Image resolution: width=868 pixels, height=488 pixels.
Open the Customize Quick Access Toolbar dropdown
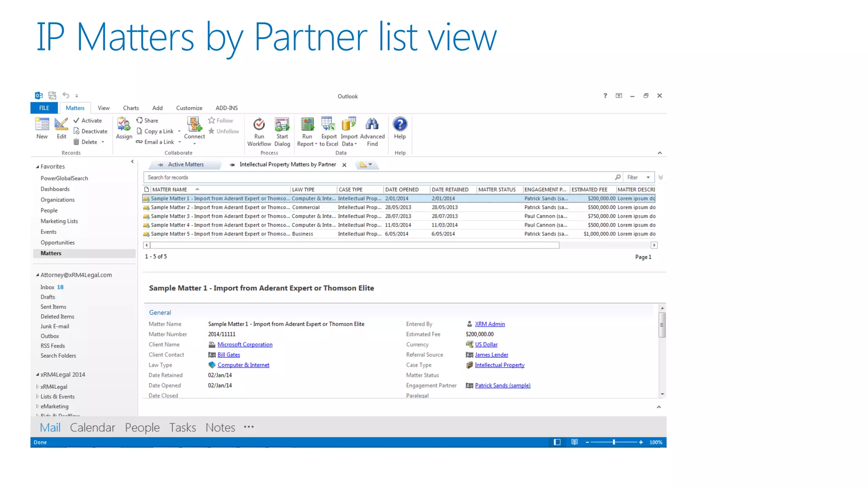(77, 96)
